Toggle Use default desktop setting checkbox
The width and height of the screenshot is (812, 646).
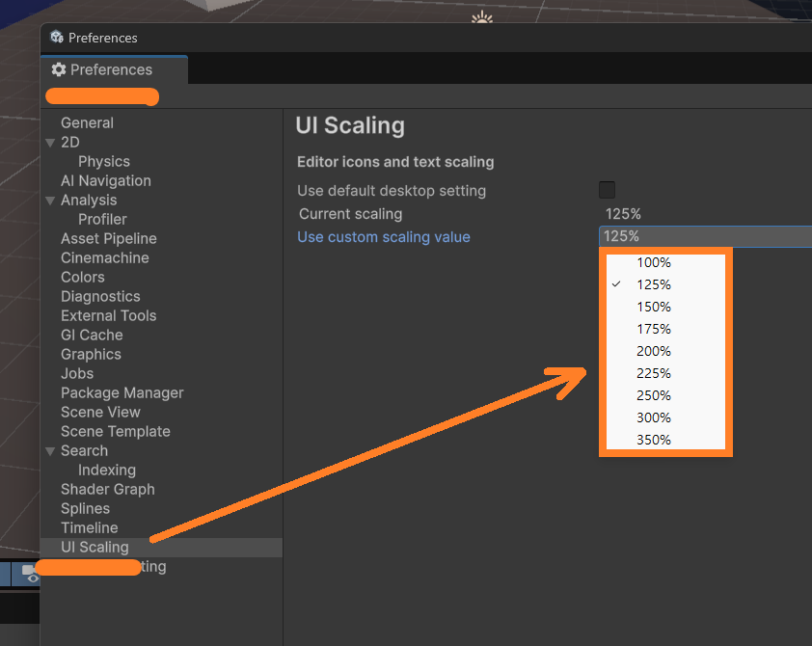[607, 190]
